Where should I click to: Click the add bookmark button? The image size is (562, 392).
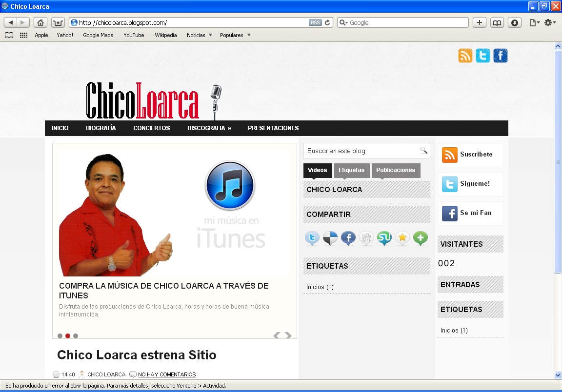point(58,22)
